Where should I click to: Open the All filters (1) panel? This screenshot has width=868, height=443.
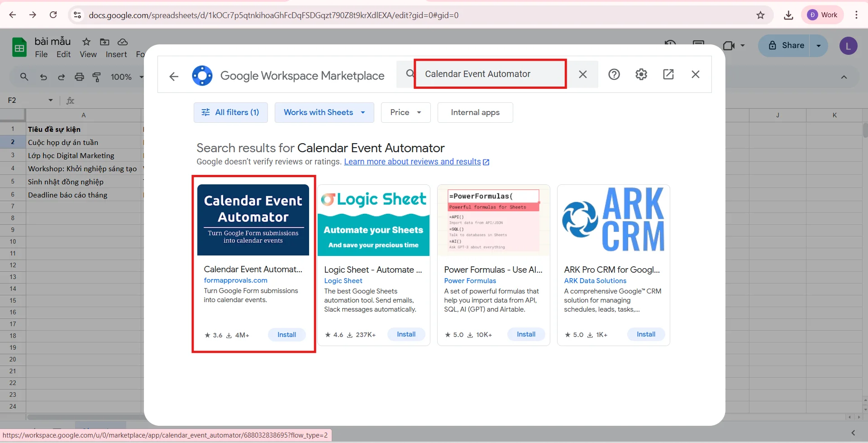[x=231, y=112]
